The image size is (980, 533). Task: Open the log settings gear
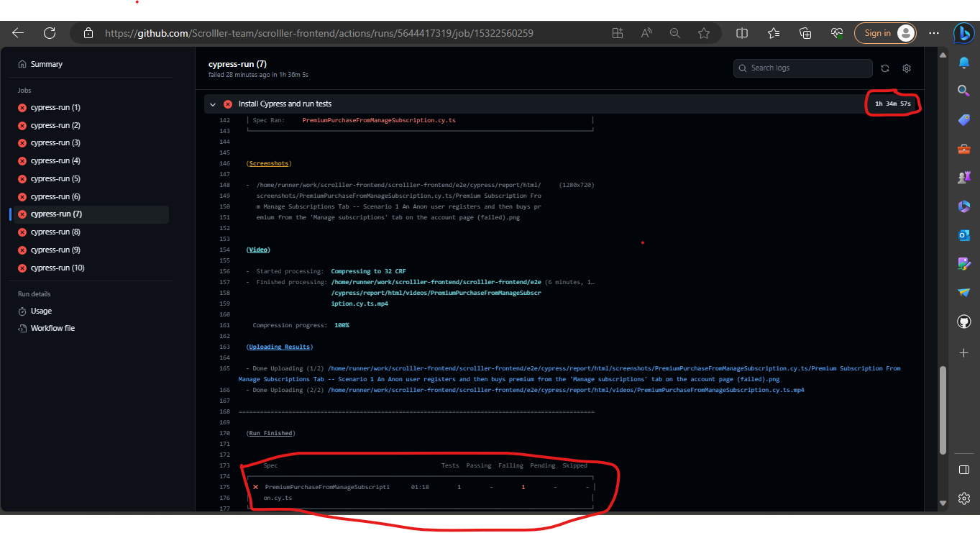[906, 68]
